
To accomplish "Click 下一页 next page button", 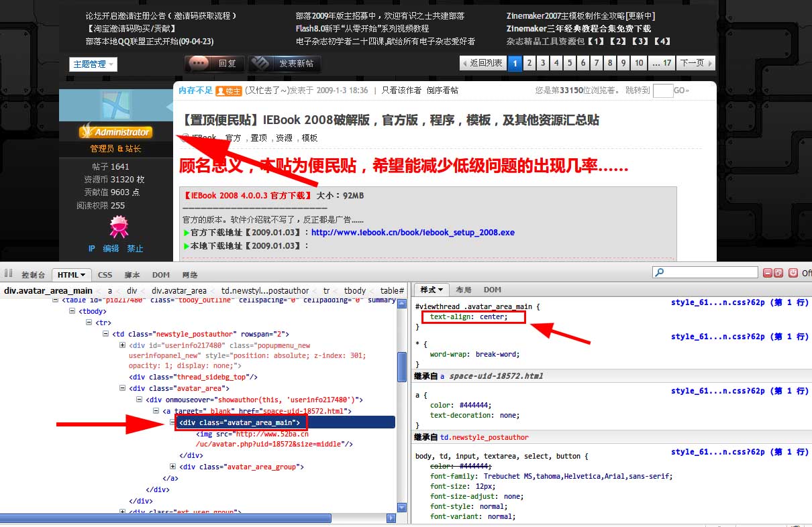I will click(696, 63).
